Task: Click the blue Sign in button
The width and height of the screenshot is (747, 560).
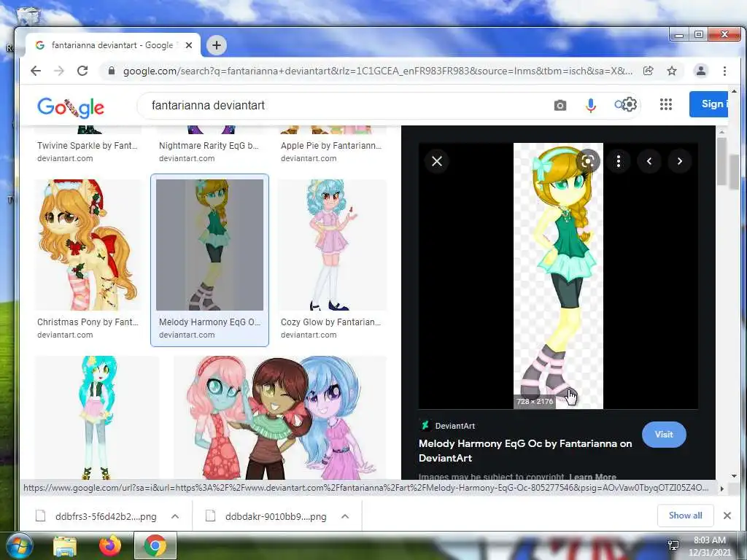Action: tap(708, 104)
